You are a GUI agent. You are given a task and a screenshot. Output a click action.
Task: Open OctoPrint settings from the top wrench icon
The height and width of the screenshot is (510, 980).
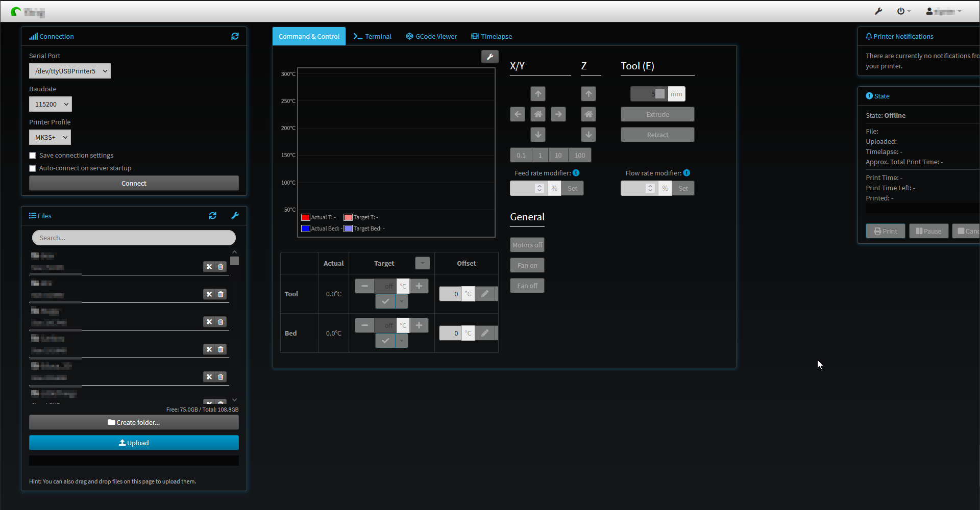point(878,11)
